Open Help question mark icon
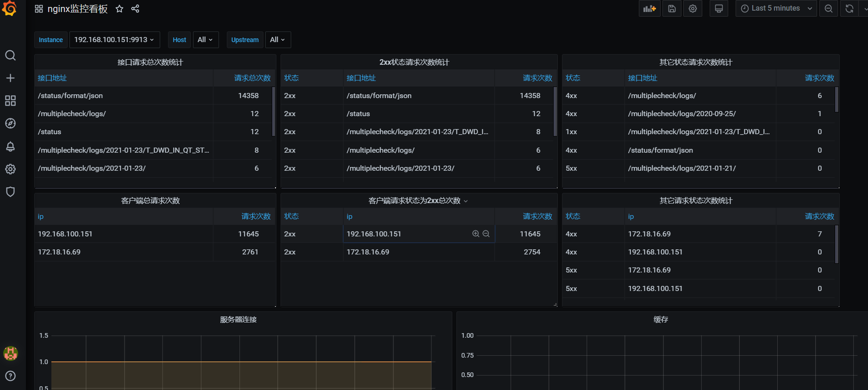The height and width of the screenshot is (390, 868). 10,376
